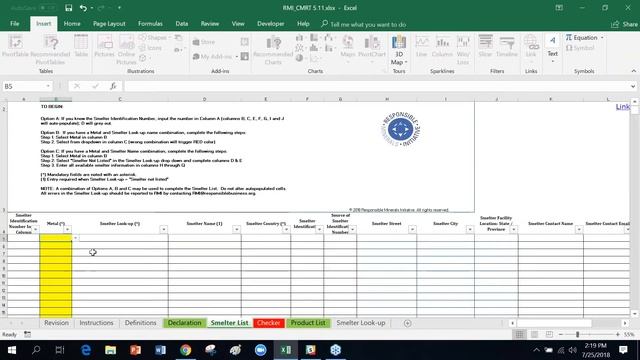Switch to Page Layout view
This screenshot has height=360, width=640.
(534, 334)
